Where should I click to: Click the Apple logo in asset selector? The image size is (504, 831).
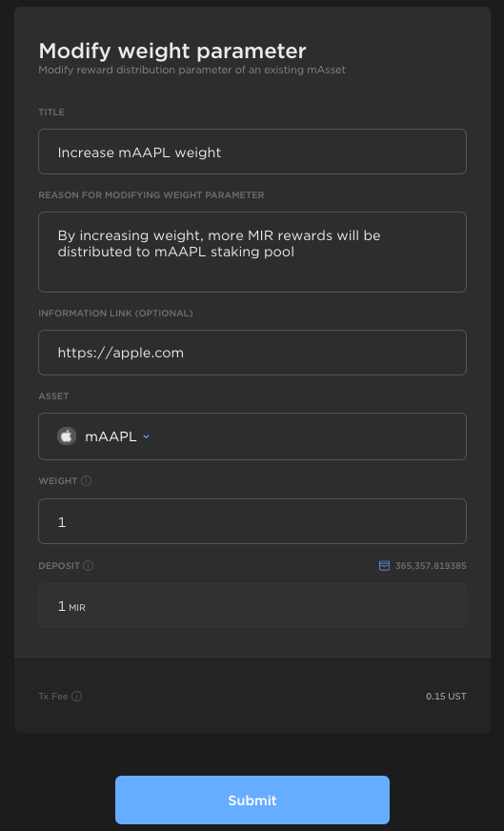point(67,436)
